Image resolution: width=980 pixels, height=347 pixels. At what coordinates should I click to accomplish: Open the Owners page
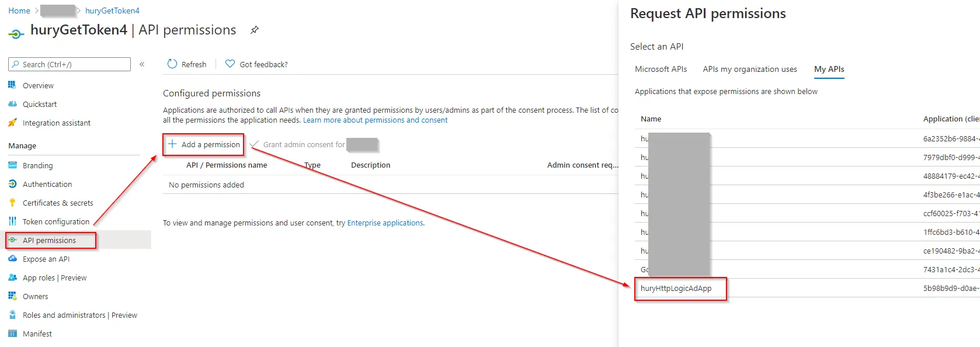[35, 296]
